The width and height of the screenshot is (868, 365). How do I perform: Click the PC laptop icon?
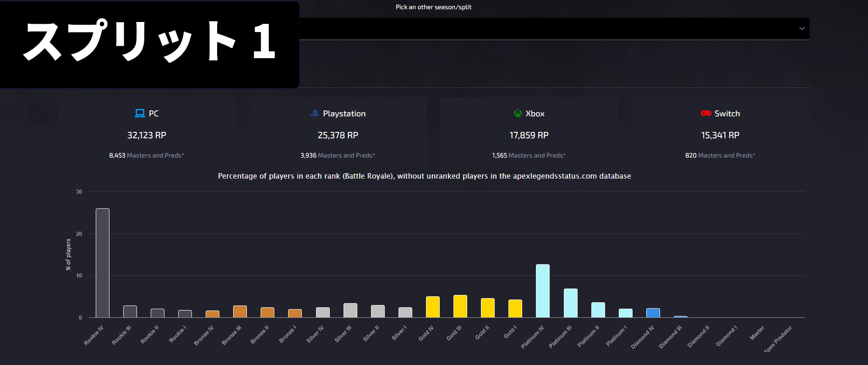click(x=140, y=113)
